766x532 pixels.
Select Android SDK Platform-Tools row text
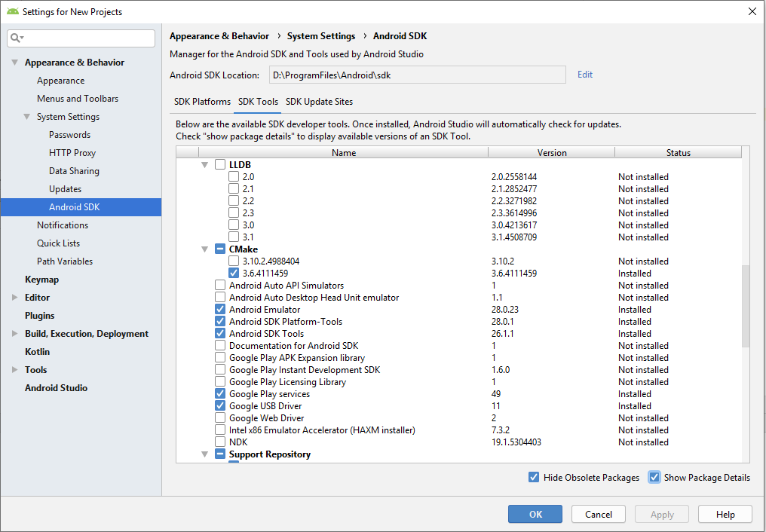coord(286,322)
